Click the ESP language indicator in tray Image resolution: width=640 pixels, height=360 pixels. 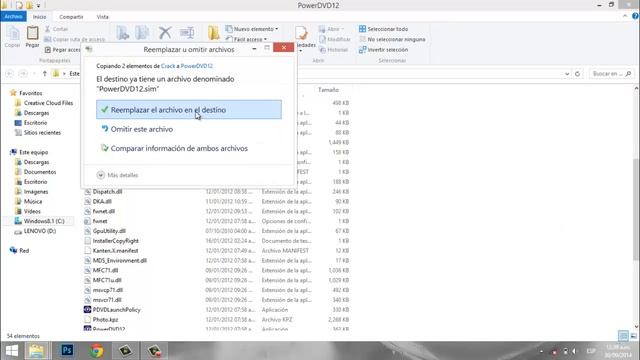coord(591,351)
